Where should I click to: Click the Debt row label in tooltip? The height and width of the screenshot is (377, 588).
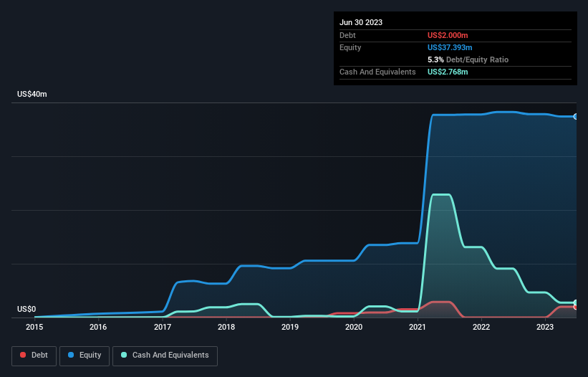347,35
